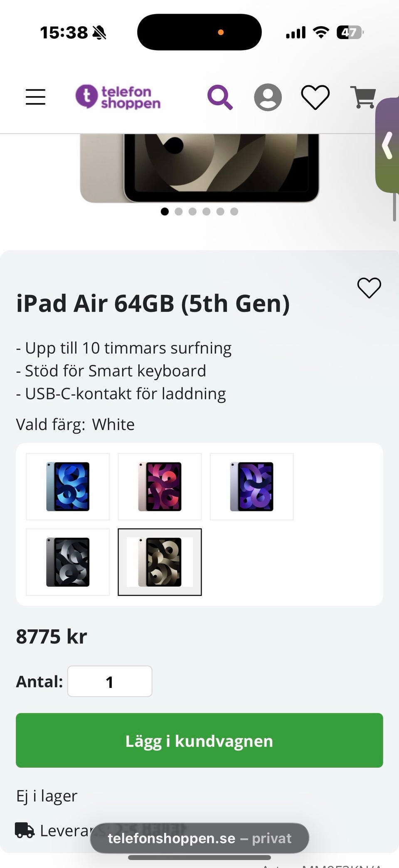Screen dimensions: 399x868
Task: Tap the telefonshoppen.se address bar
Action: 199,838
